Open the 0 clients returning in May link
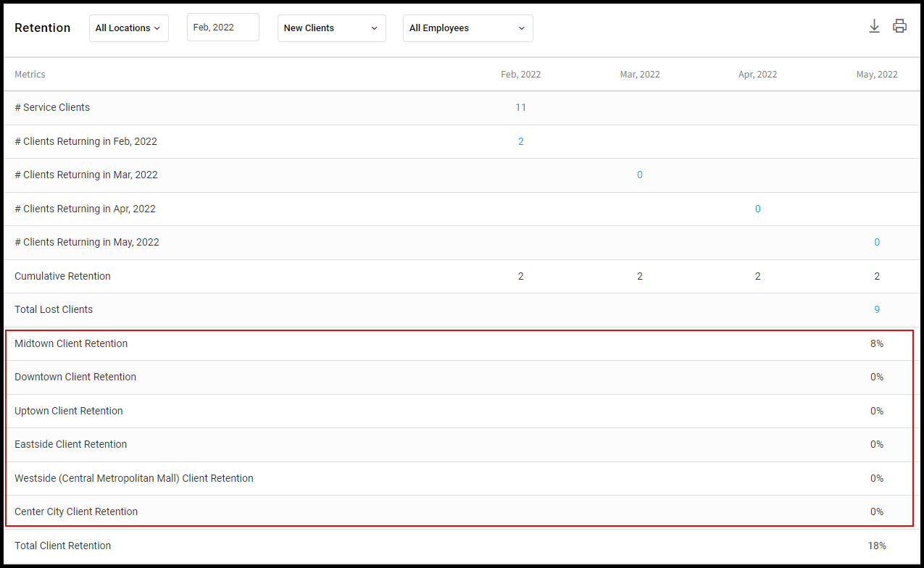 (877, 242)
